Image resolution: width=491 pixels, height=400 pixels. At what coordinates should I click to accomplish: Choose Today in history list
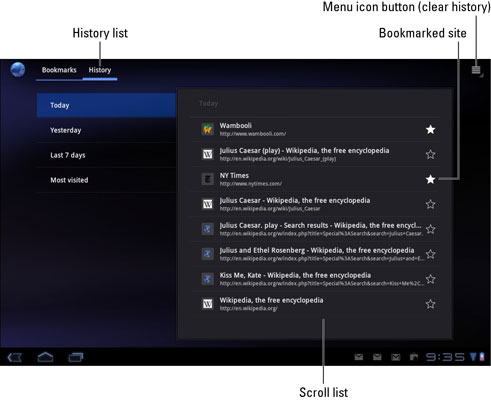pos(106,105)
